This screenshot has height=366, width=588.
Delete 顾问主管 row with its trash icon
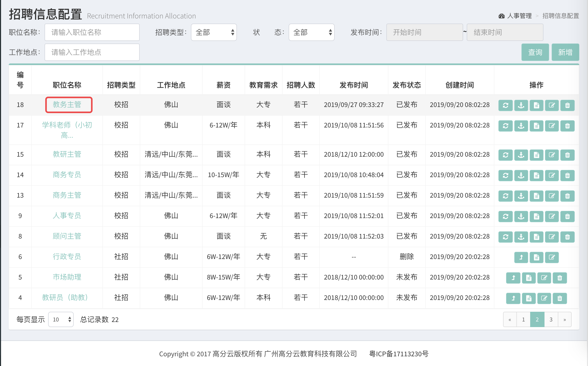coord(567,237)
